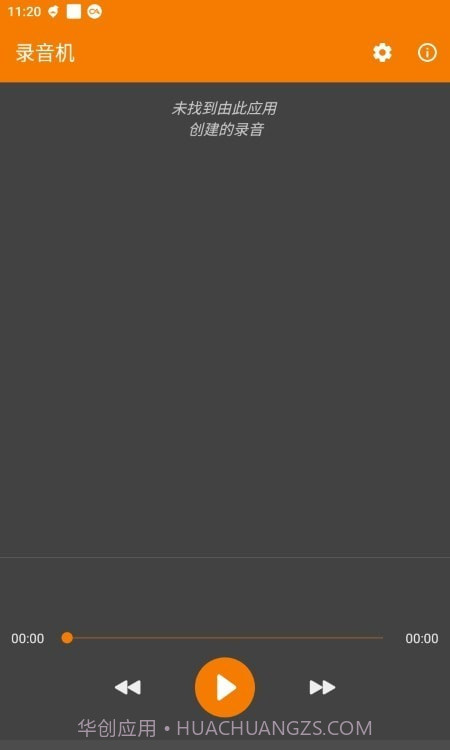Tap the white square status bar icon
Screen dimensions: 450x750
click(74, 12)
